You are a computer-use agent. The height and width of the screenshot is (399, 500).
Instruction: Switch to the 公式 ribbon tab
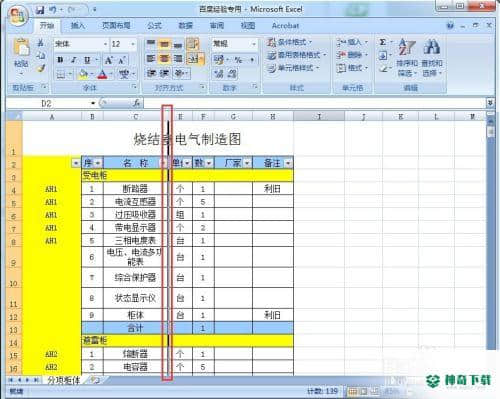pos(154,25)
